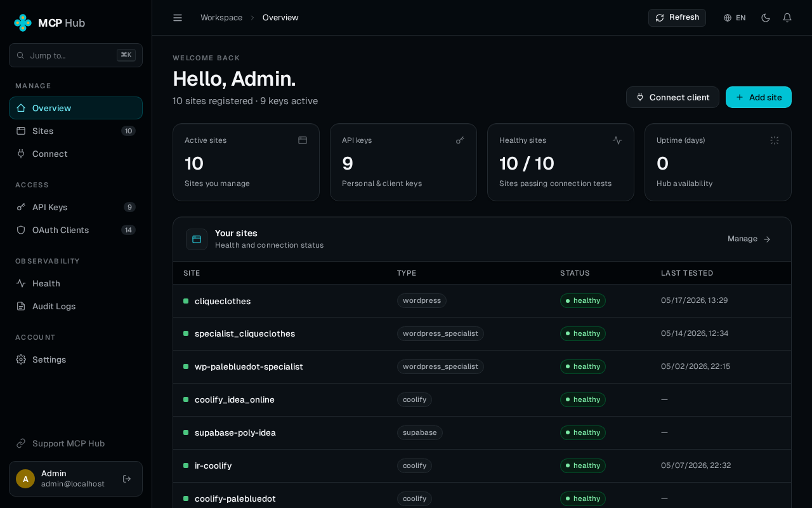
Task: Open Overview in the sidebar
Action: point(75,108)
